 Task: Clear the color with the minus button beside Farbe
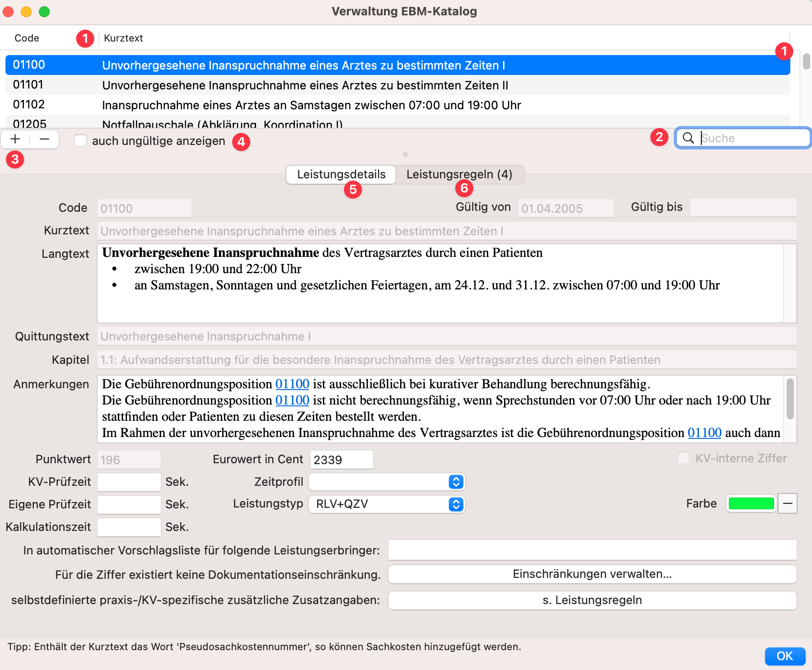coord(788,503)
